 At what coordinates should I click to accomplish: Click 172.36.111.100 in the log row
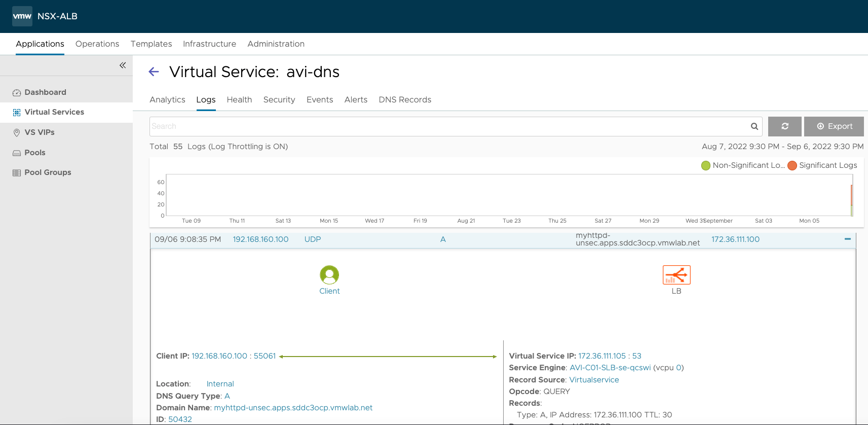pos(736,239)
